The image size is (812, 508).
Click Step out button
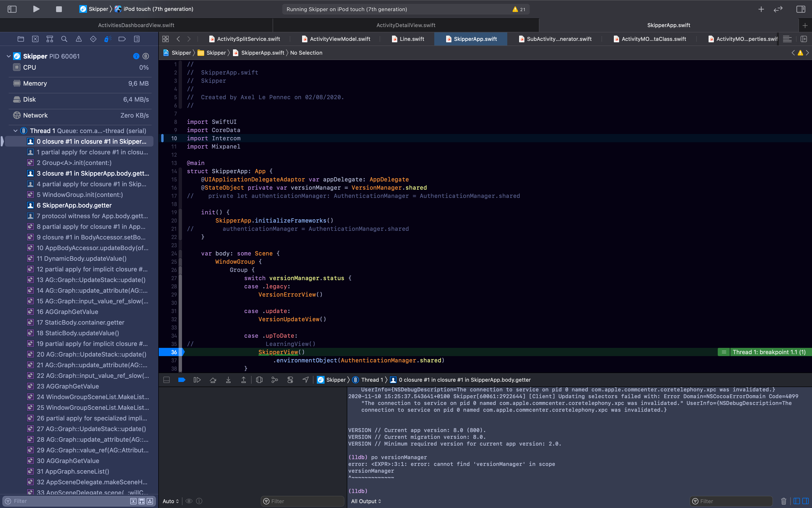[x=244, y=380]
